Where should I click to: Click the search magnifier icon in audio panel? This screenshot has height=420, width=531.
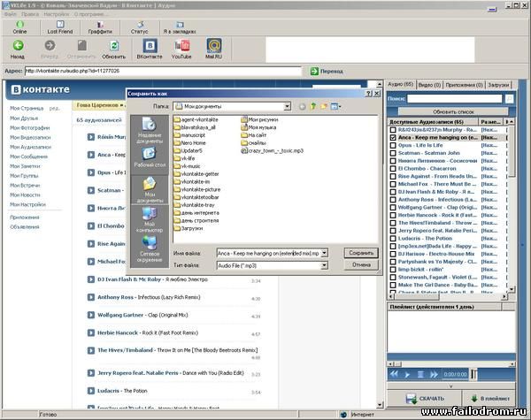(509, 99)
